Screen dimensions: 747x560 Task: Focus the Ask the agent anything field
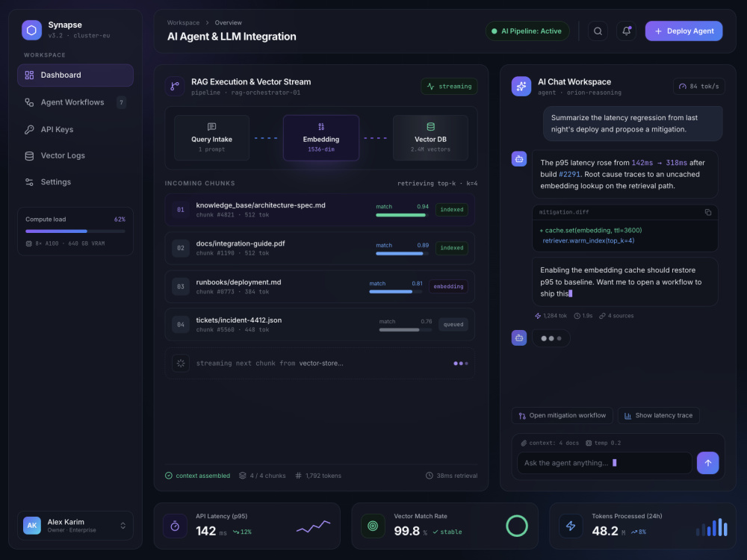[x=604, y=463]
